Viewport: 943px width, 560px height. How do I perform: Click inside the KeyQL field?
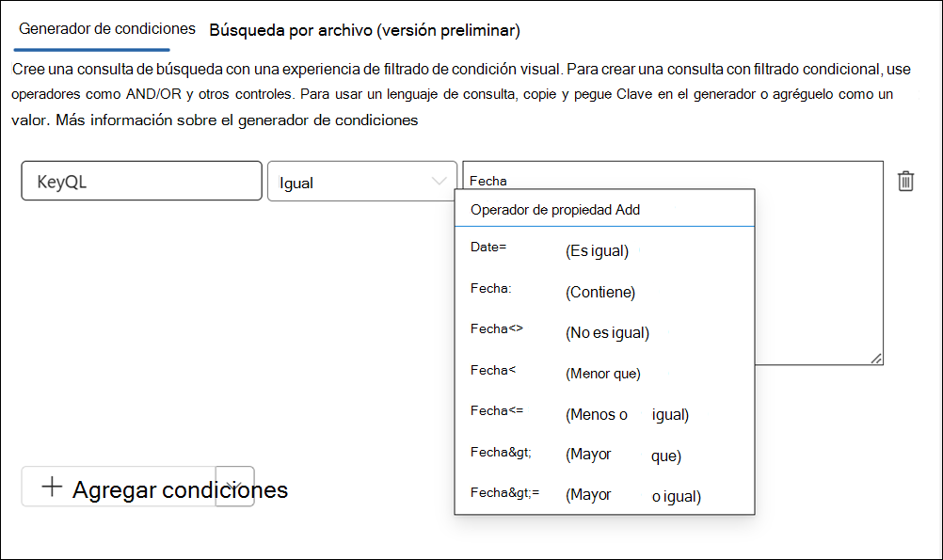pyautogui.click(x=141, y=181)
